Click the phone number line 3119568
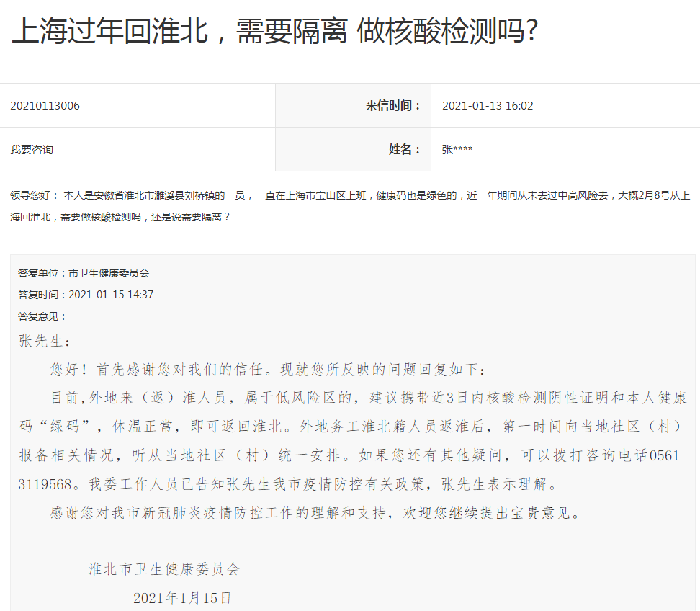The height and width of the screenshot is (611, 700). pos(288,484)
